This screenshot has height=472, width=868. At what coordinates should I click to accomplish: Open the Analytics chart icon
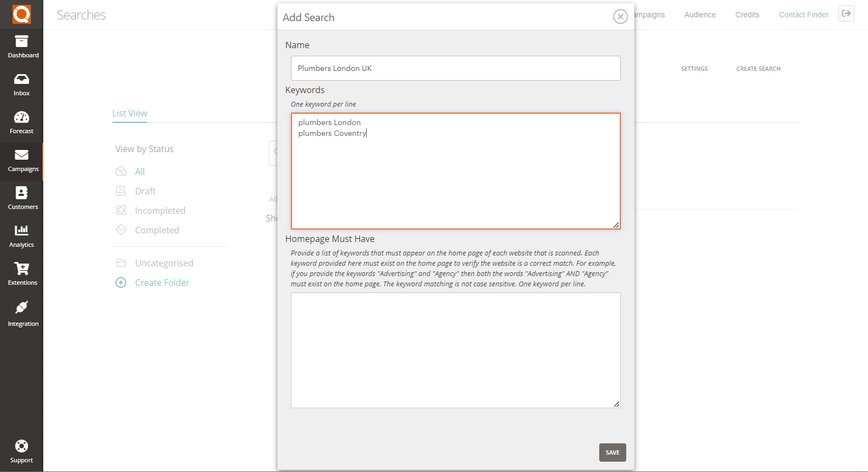point(22,231)
